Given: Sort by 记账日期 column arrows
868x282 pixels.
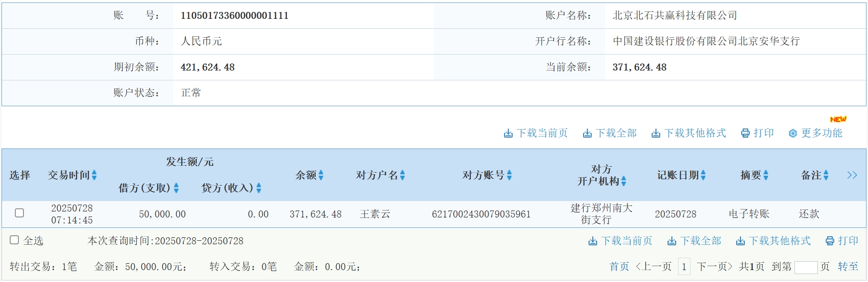Looking at the screenshot, I should pos(703,175).
